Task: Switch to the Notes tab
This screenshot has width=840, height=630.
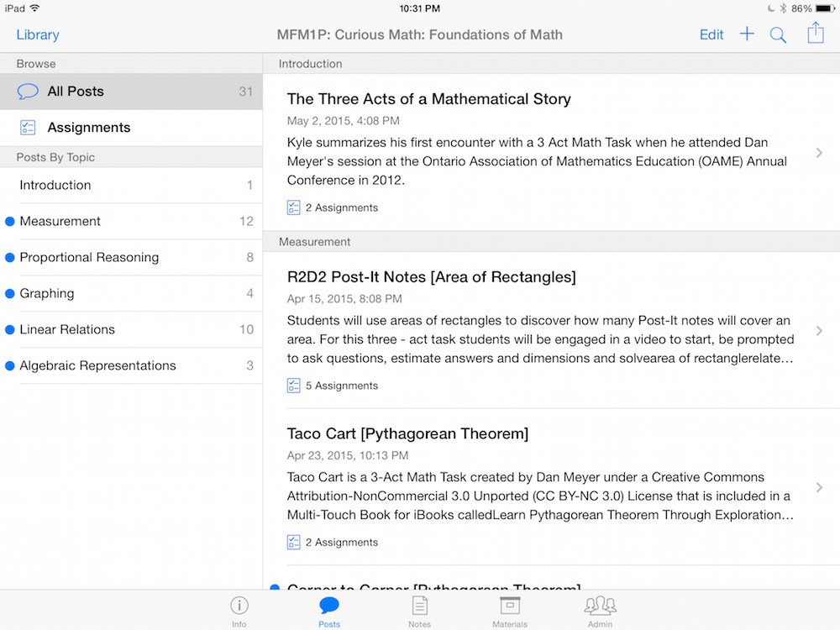Action: point(419,610)
